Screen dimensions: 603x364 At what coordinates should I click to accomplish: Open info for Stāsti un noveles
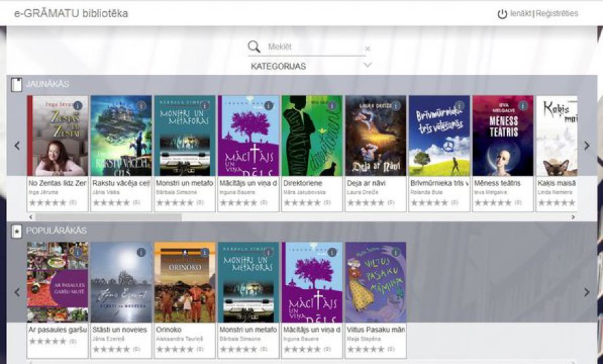point(141,252)
